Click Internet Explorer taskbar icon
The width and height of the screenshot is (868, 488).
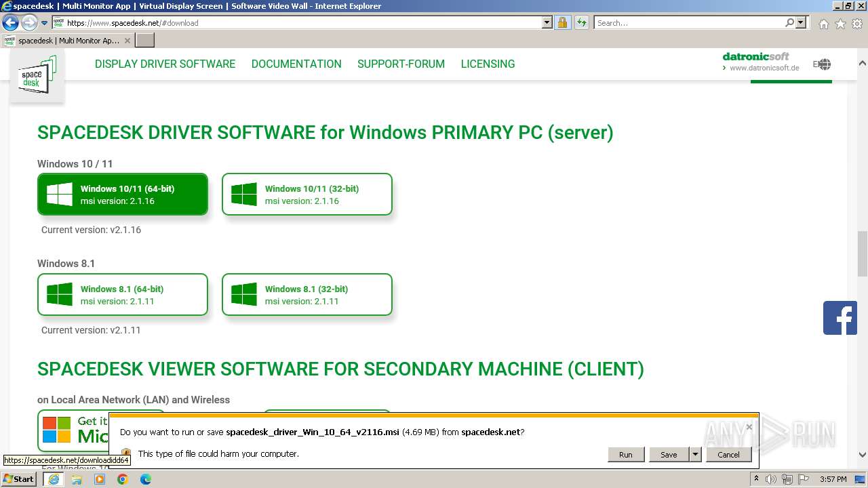pyautogui.click(x=54, y=479)
